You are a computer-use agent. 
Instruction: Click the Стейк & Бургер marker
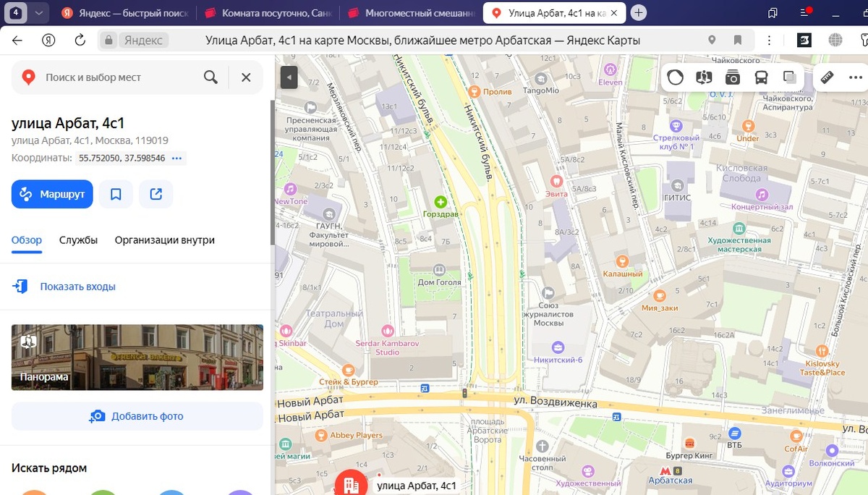pyautogui.click(x=350, y=369)
